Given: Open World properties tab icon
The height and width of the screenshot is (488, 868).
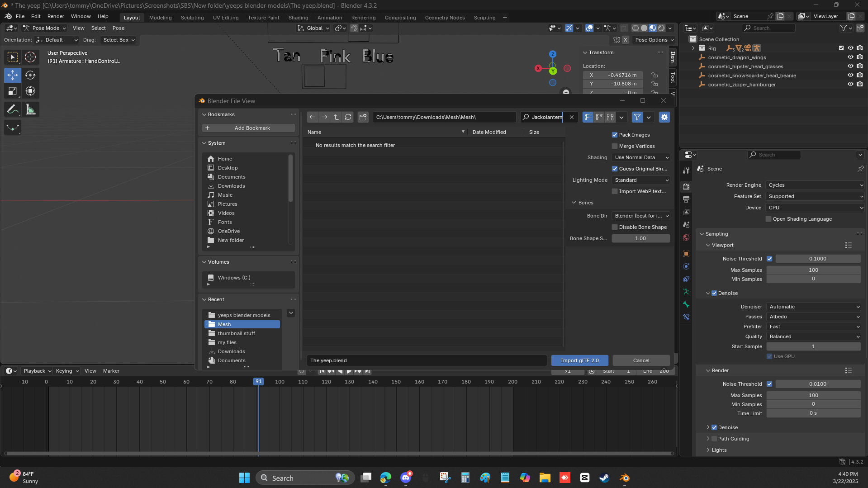Looking at the screenshot, I should point(686,237).
